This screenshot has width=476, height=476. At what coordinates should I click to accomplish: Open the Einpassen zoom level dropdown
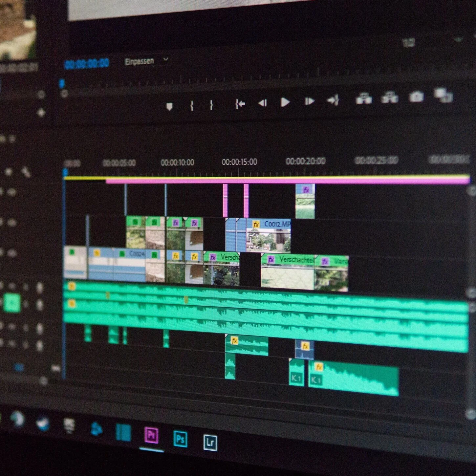coord(146,61)
